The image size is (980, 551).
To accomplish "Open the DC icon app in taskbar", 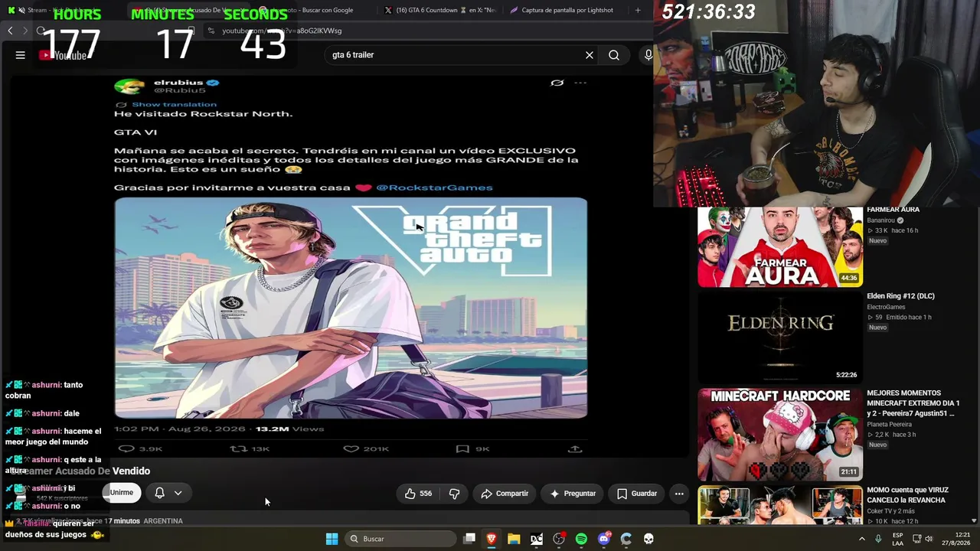I will pyautogui.click(x=537, y=539).
